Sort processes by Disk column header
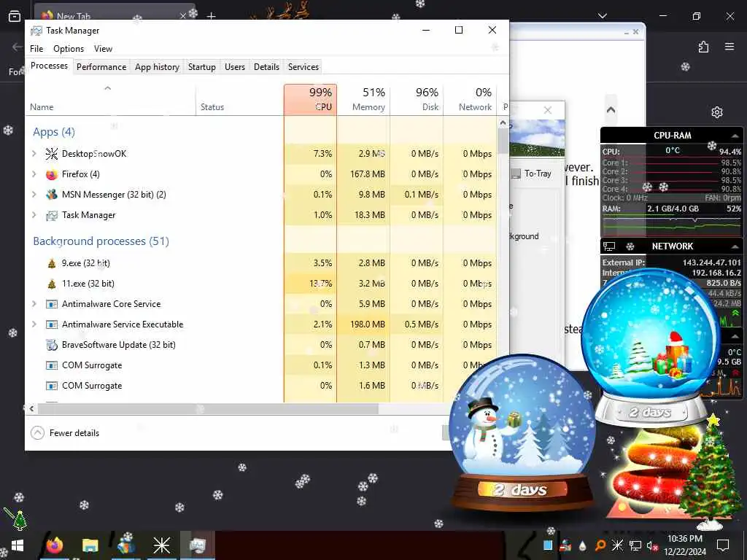This screenshot has width=747, height=560. coord(417,99)
